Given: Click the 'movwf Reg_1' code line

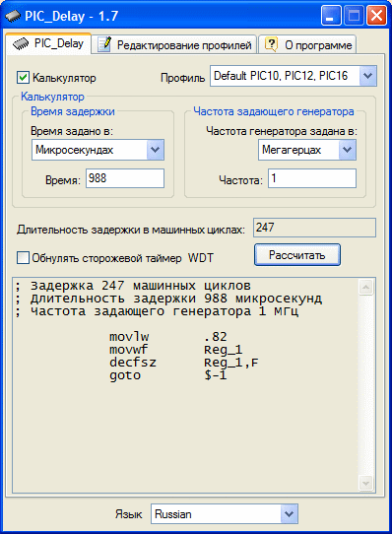Looking at the screenshot, I should (175, 350).
